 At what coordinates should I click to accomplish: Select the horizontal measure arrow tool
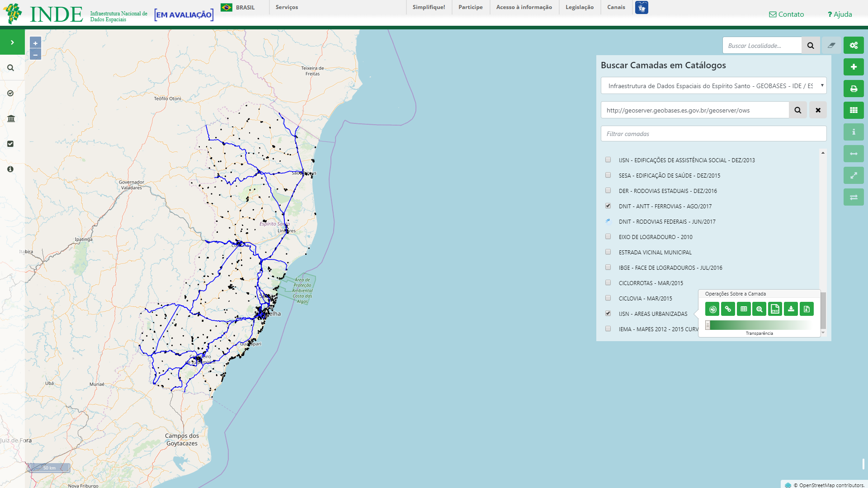(854, 154)
